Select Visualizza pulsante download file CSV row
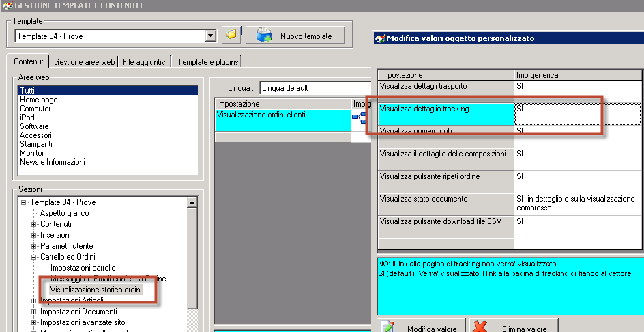 (x=445, y=227)
